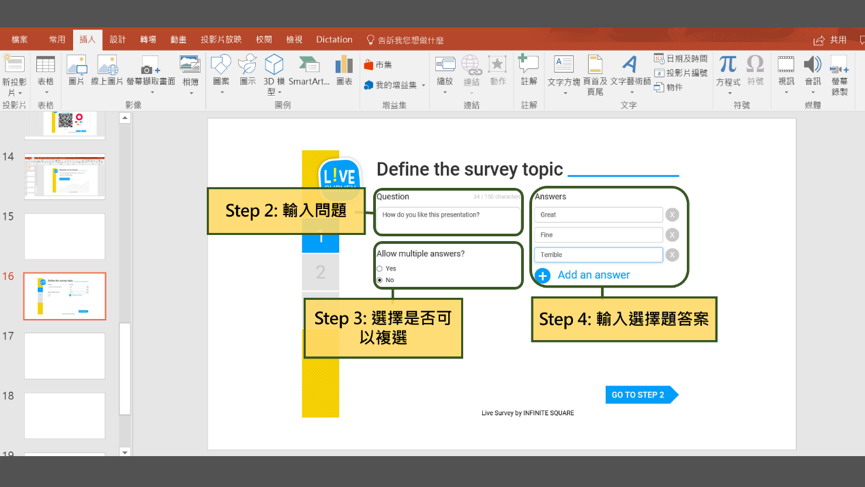Click the slide panel scroll-up arrow
Image resolution: width=865 pixels, height=487 pixels.
(125, 117)
